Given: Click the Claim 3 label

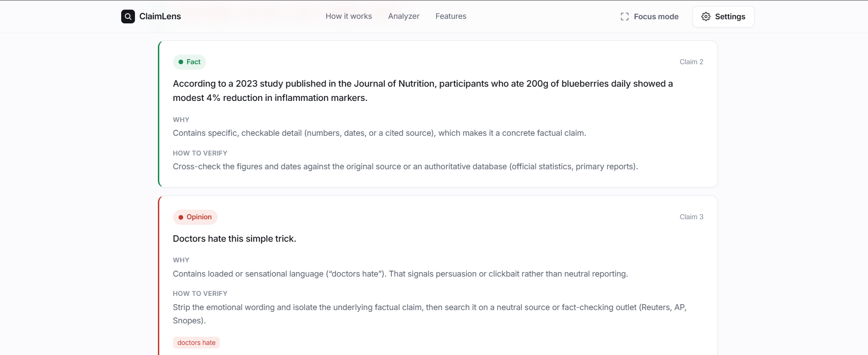Looking at the screenshot, I should [x=691, y=217].
